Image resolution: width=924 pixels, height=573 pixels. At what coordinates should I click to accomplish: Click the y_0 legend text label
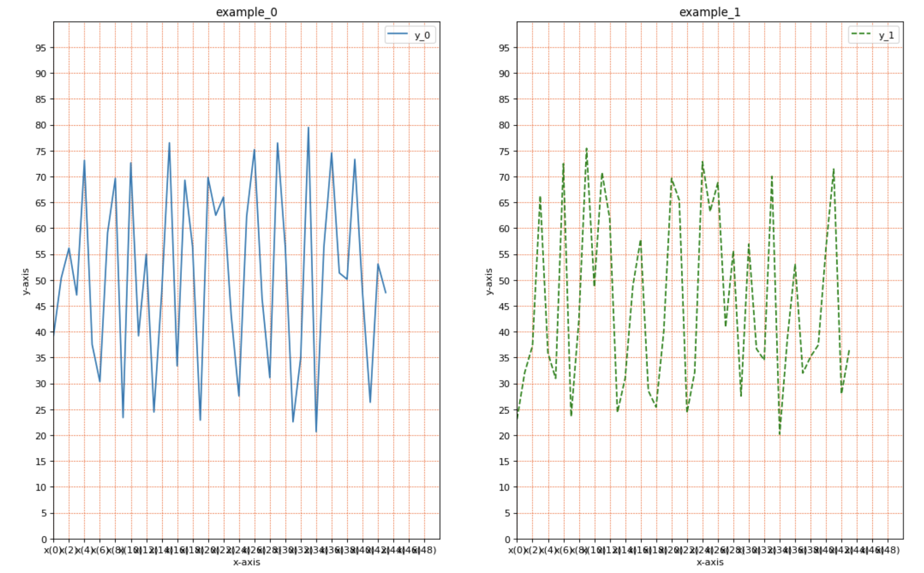(x=422, y=35)
